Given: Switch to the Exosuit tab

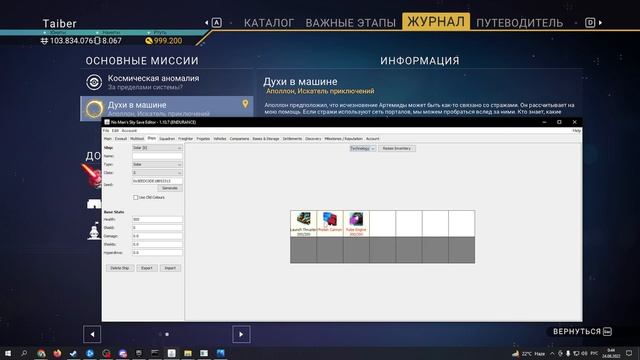Looking at the screenshot, I should click(121, 139).
